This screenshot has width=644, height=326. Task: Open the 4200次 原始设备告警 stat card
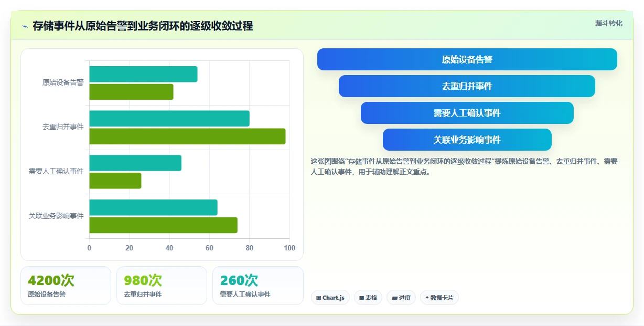click(66, 286)
